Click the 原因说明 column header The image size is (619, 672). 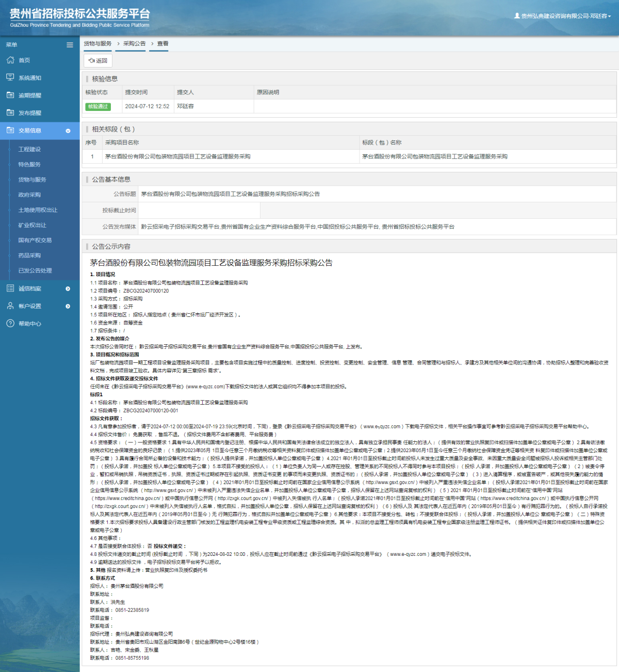pos(268,92)
